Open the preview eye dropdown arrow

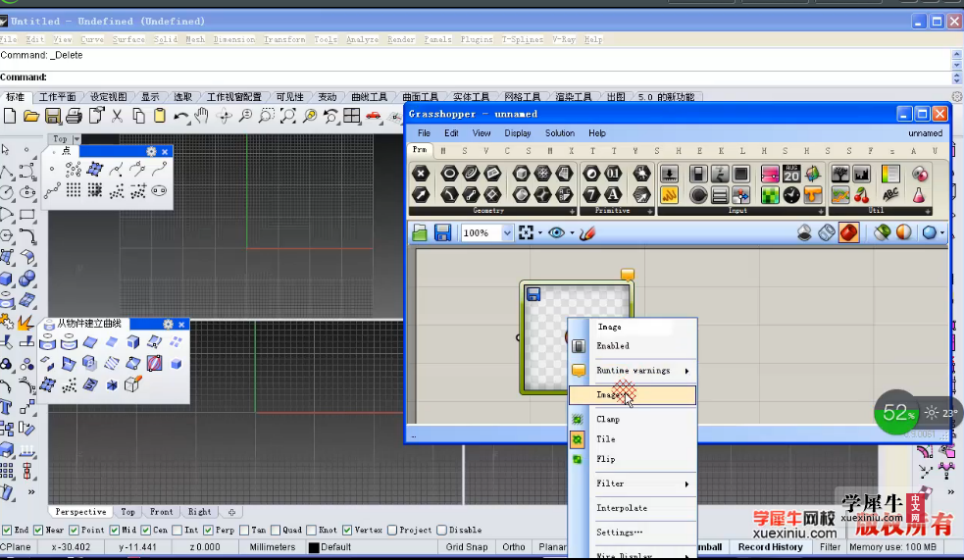coord(572,233)
